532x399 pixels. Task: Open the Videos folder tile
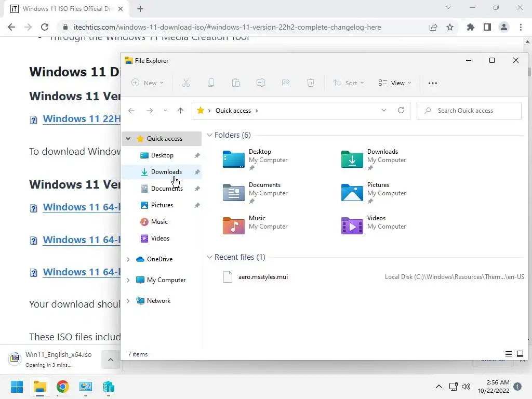[374, 225]
